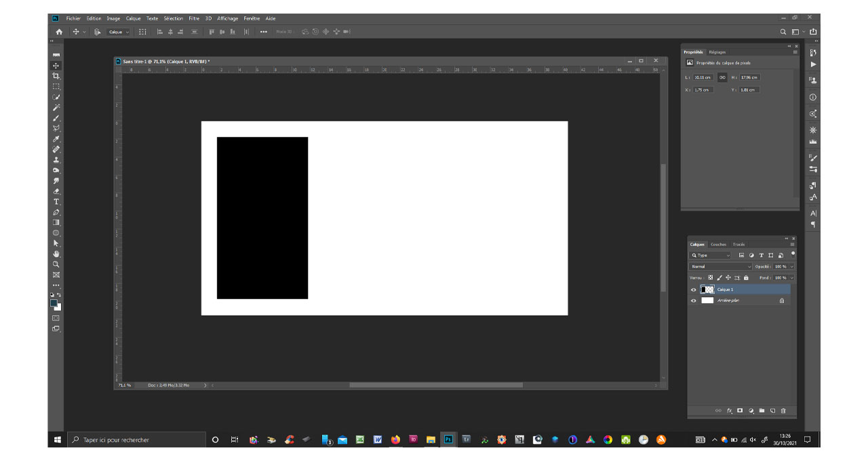Create a new layer via panel icon
This screenshot has height=461, width=868.
(772, 411)
